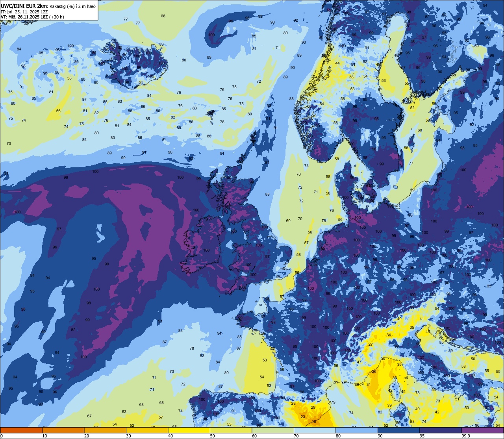
Task: Click the legend tick label '50'
Action: click(212, 436)
